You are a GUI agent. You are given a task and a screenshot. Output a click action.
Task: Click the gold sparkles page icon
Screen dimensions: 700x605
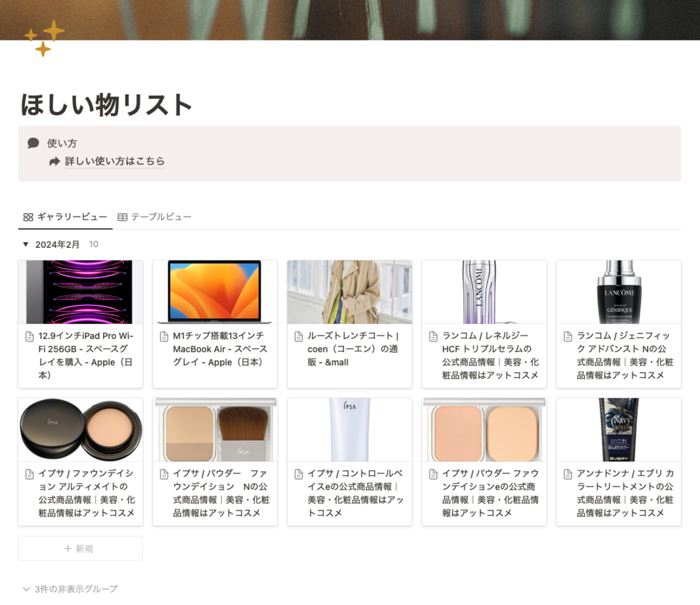(44, 39)
